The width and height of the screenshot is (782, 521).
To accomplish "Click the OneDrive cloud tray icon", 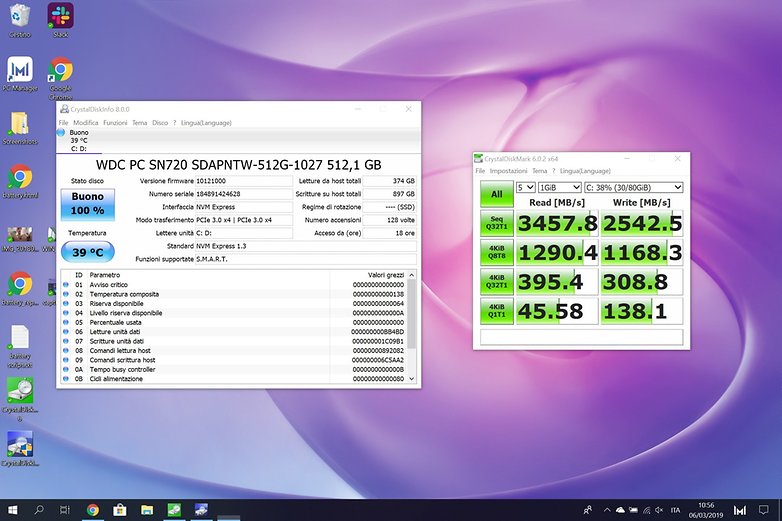I will click(620, 510).
